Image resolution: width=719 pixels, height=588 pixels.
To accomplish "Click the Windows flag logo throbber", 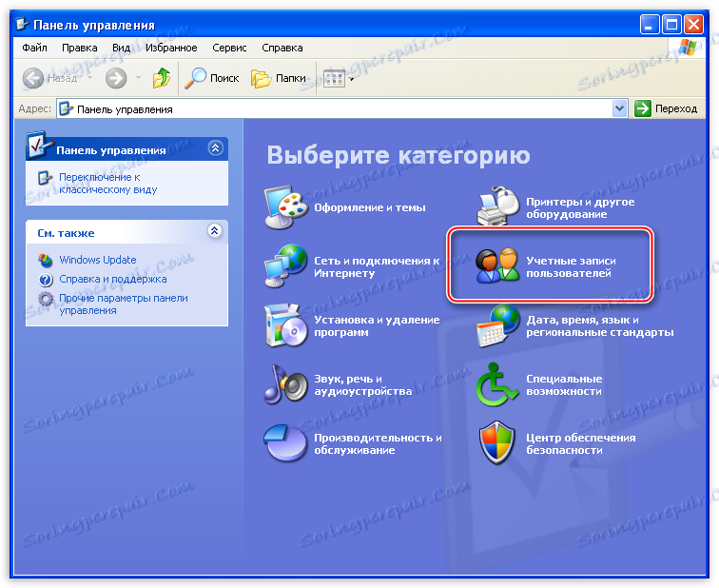I will tap(688, 48).
